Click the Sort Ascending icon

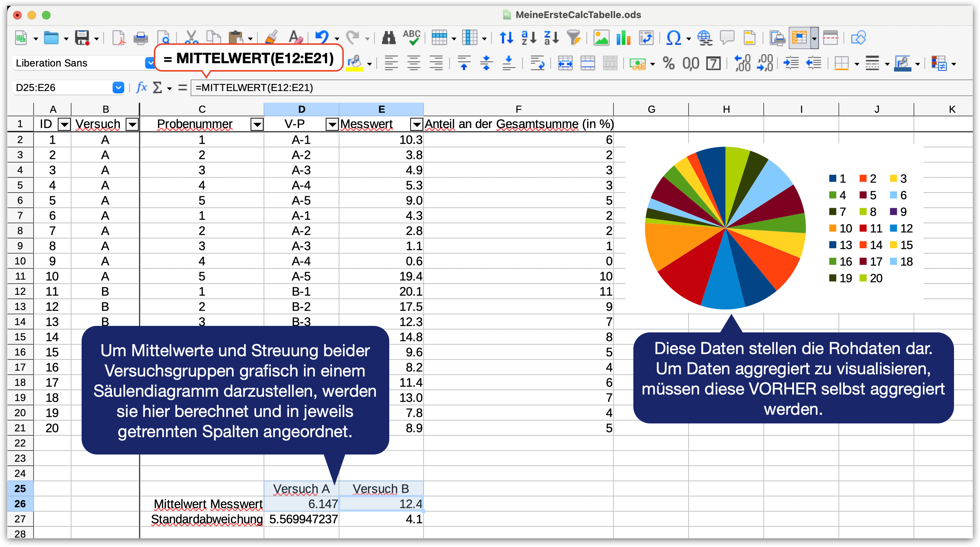[529, 38]
